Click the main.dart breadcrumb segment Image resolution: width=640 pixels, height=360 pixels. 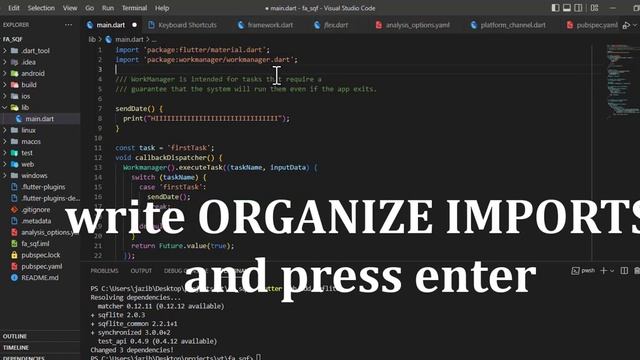click(129, 40)
